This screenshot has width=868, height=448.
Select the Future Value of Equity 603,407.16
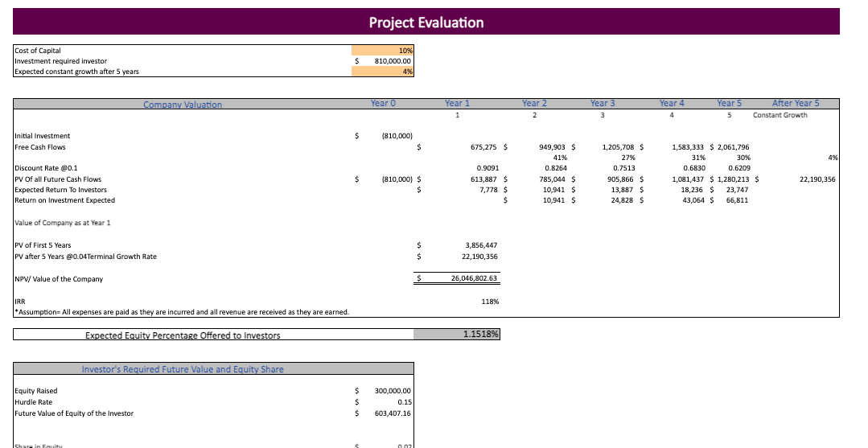393,413
